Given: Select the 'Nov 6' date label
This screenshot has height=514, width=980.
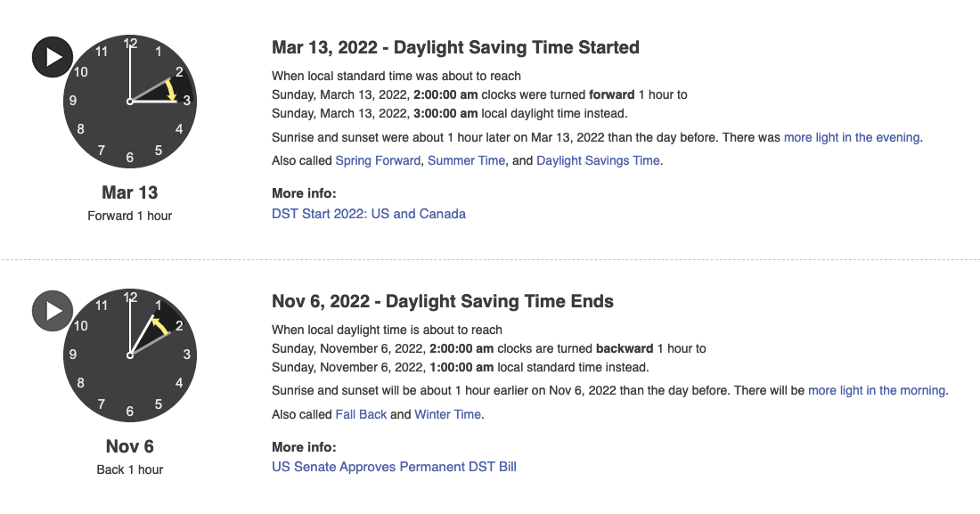Looking at the screenshot, I should [130, 446].
